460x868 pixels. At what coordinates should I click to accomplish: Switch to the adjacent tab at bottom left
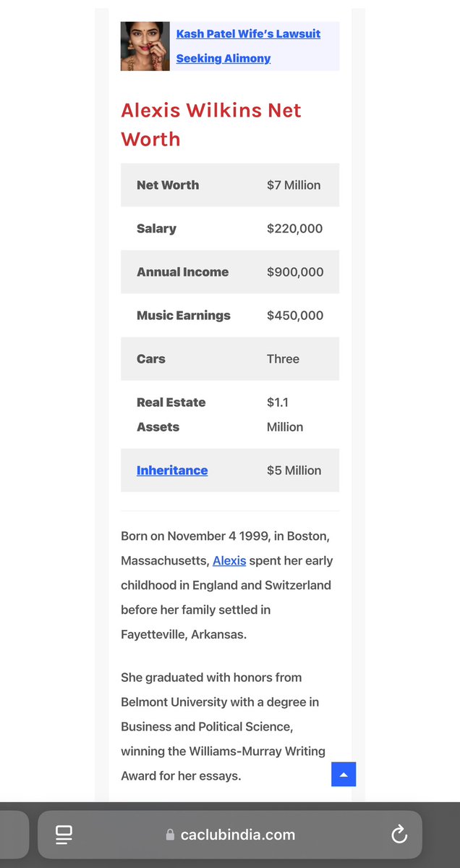tap(13, 835)
